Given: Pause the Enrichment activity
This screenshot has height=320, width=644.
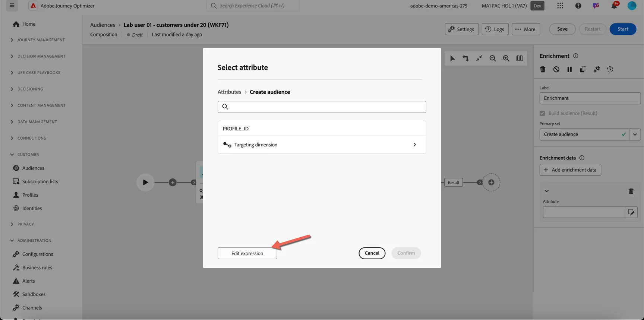Looking at the screenshot, I should pyautogui.click(x=569, y=69).
